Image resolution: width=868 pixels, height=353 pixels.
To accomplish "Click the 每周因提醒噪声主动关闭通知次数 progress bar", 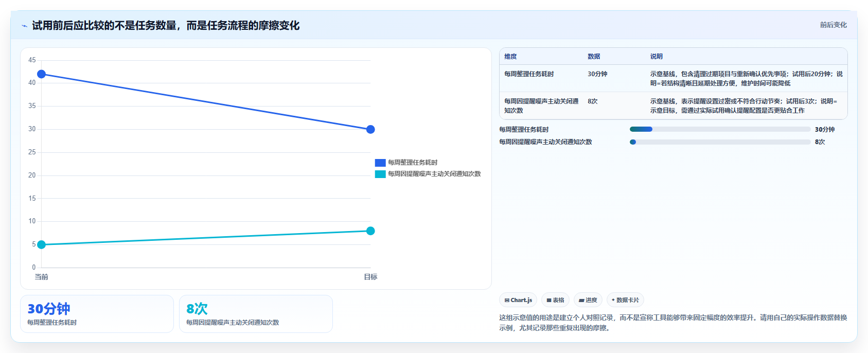I will 720,142.
